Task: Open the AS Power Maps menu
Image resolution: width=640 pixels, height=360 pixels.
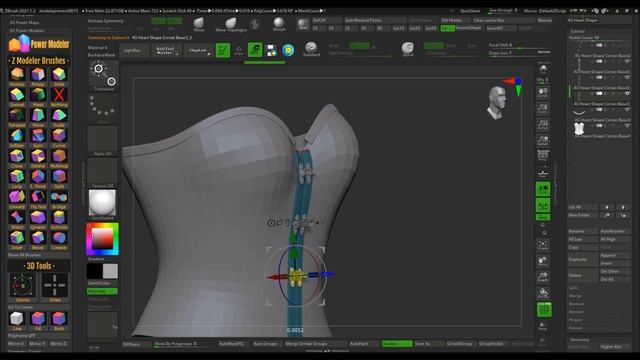Action: click(24, 22)
